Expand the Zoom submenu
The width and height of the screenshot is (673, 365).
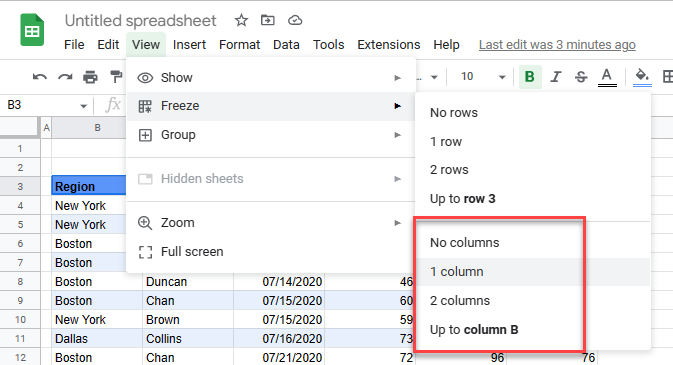tap(271, 223)
